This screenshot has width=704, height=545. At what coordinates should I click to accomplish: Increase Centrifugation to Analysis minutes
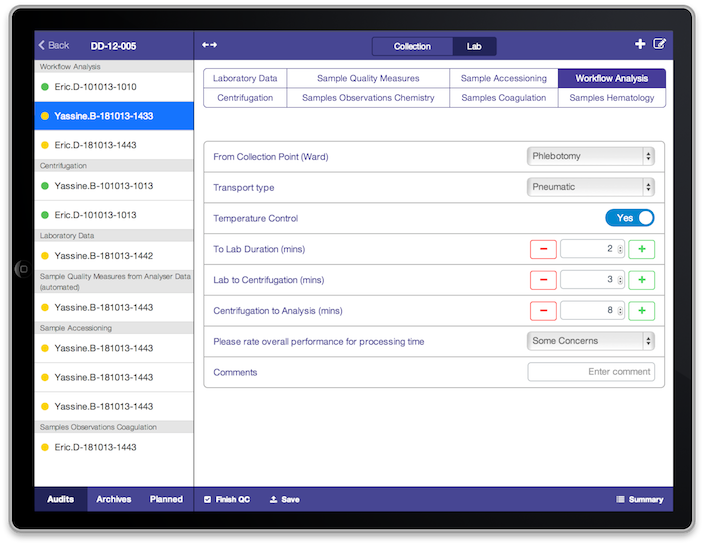[641, 311]
